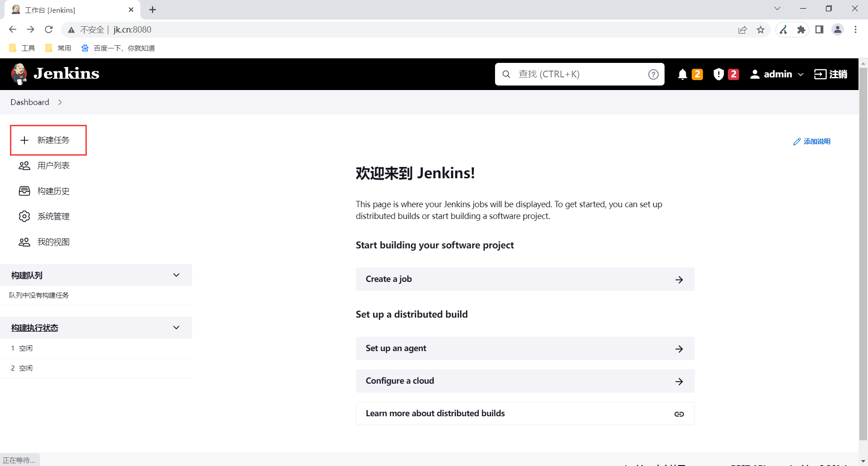Screen dimensions: 868x466
Task: Click the 队列中没有构建任务 text
Action: 39,295
